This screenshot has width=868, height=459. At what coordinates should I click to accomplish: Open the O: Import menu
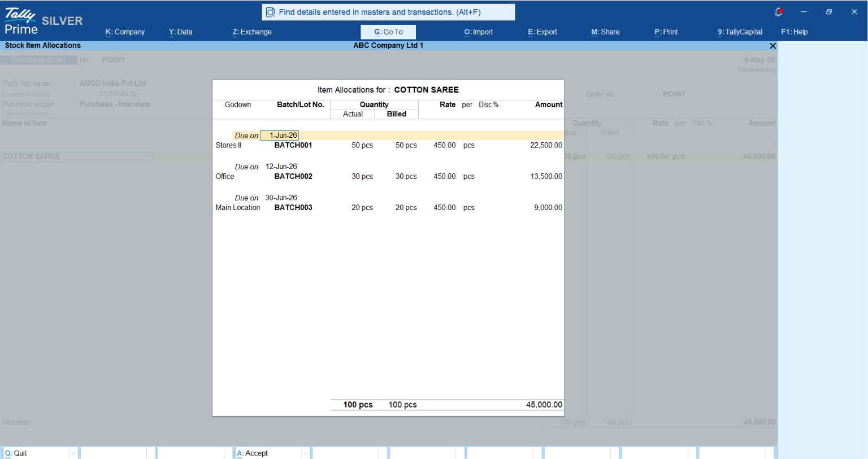pos(479,32)
